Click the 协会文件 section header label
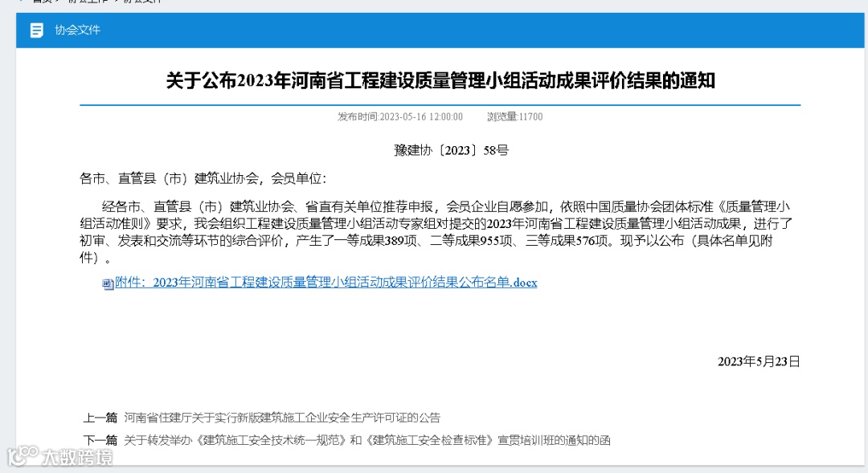 (77, 30)
